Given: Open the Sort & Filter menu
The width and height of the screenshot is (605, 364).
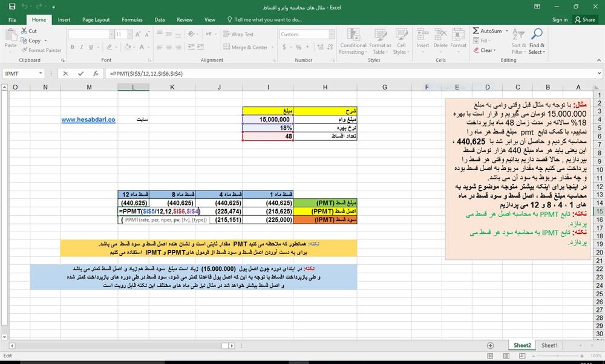Looking at the screenshot, I should [518, 42].
